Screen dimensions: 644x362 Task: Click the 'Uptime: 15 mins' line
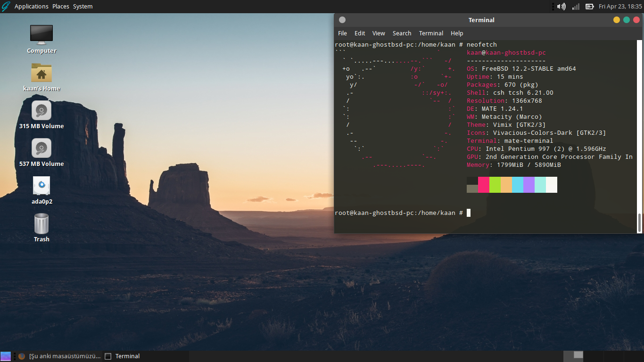495,77
